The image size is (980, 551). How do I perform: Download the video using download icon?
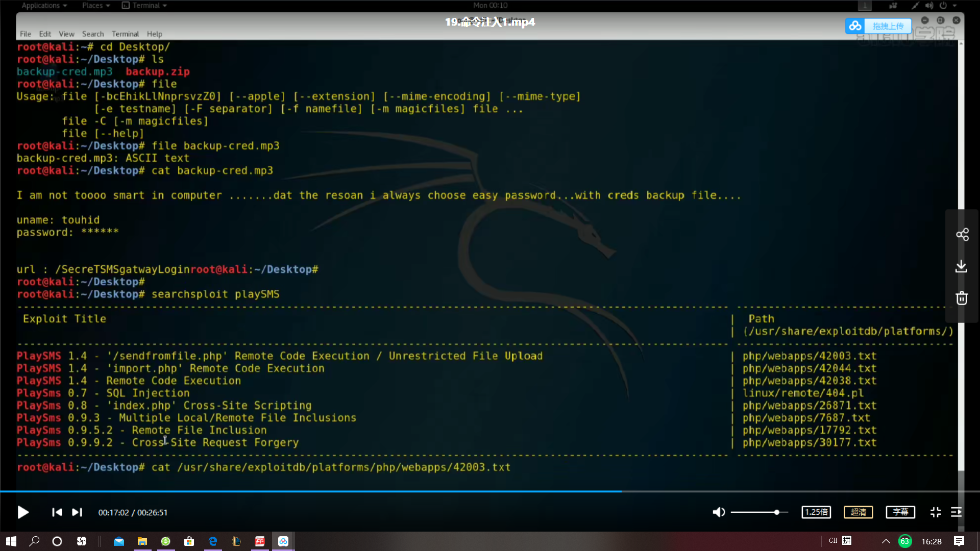pyautogui.click(x=962, y=266)
